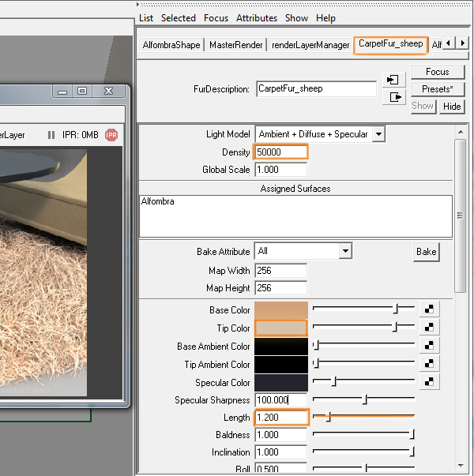Click the Length slider
Image resolution: width=474 pixels, height=476 pixels.
[x=363, y=417]
